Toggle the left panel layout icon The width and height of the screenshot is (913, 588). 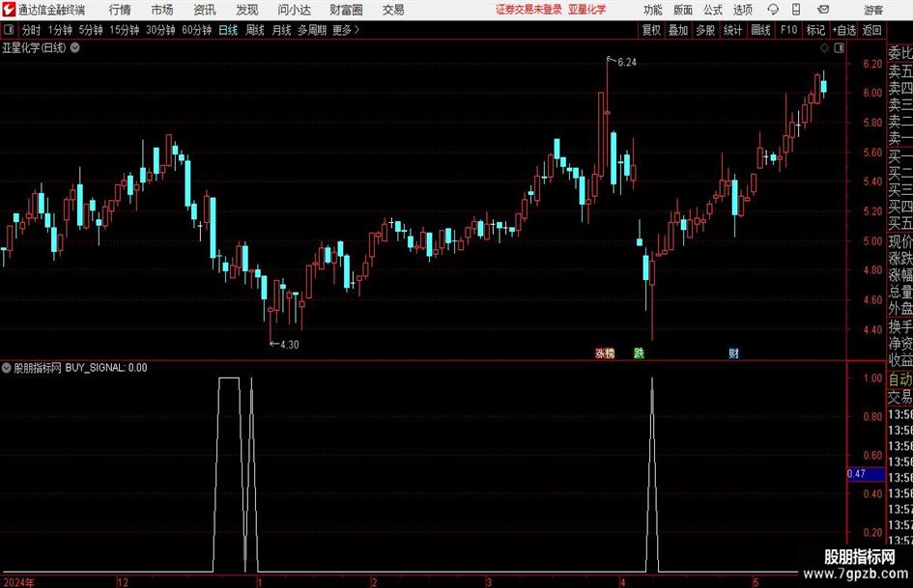click(x=9, y=30)
